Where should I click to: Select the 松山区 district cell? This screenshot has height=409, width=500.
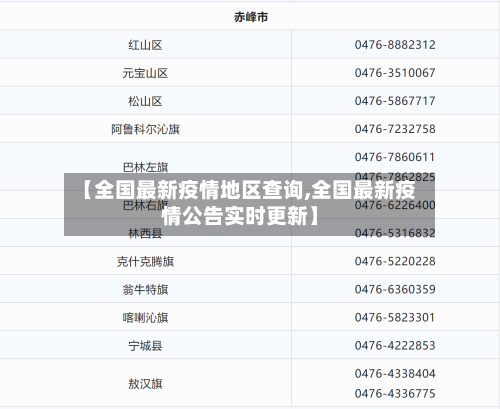pyautogui.click(x=145, y=101)
